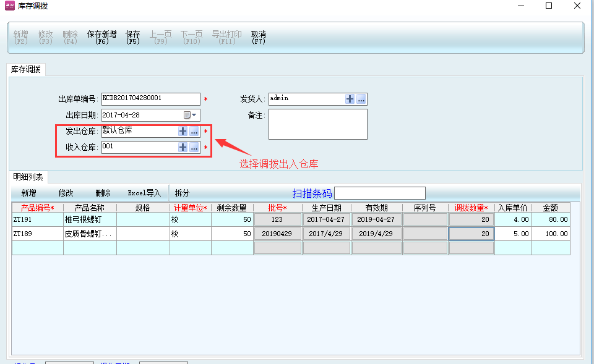Click 保存新增 (F6) toolbar button

coord(102,38)
